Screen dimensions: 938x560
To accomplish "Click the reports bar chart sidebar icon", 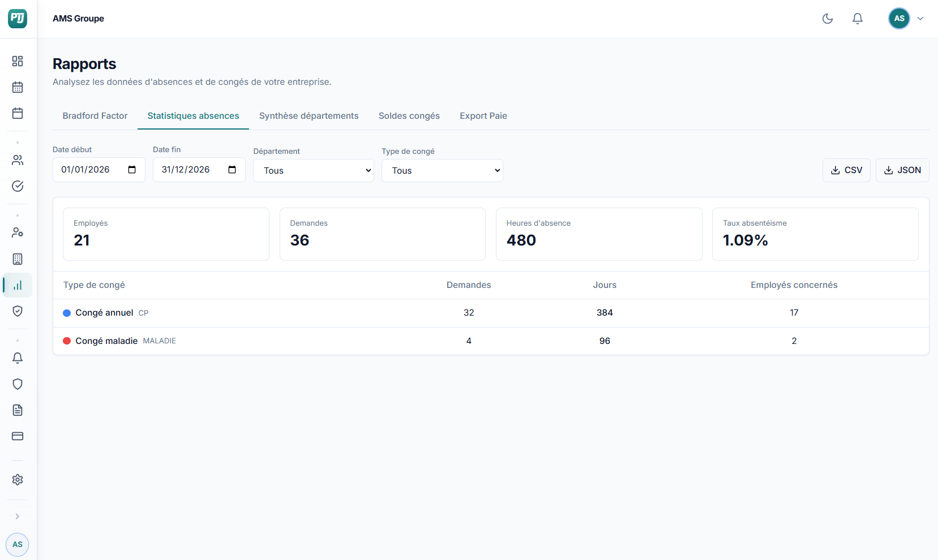I will pos(18,286).
